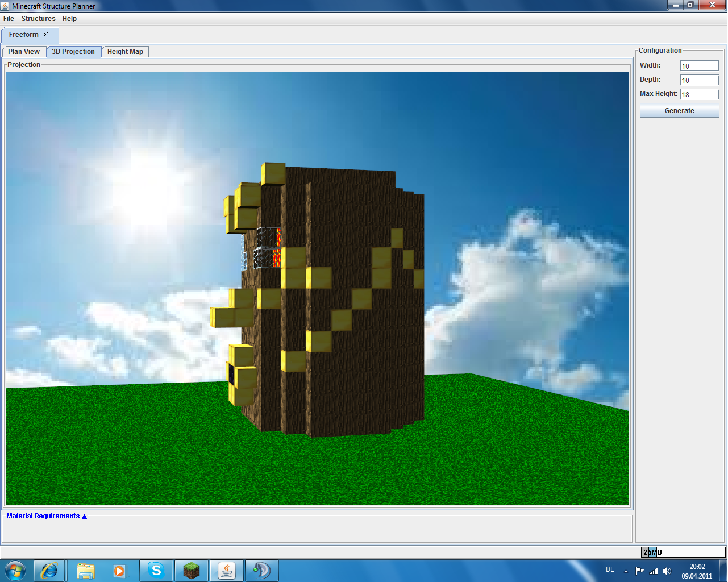Click the 25MB memory usage bar
This screenshot has height=582, width=728.
click(683, 552)
